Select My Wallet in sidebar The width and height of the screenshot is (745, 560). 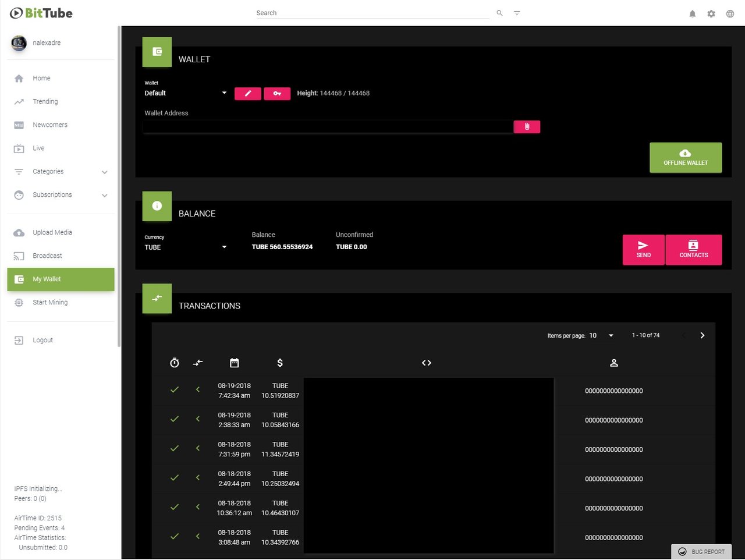point(61,279)
